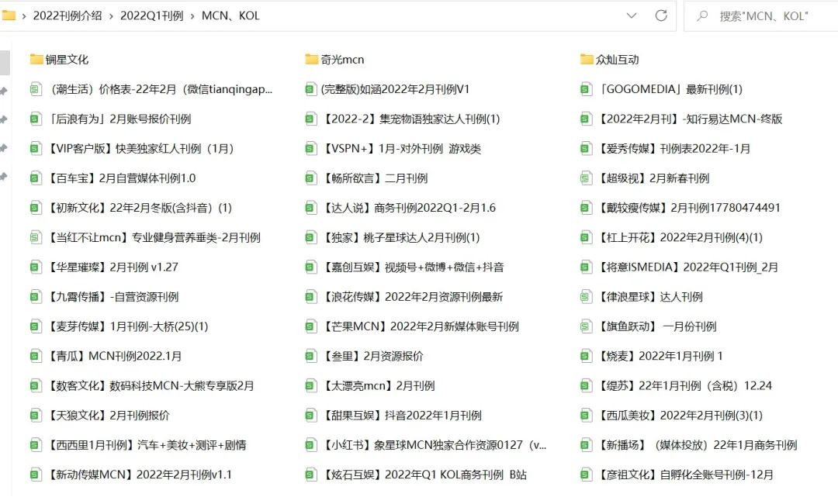Image resolution: width=838 pixels, height=504 pixels.
Task: Click the file icon beside 【超级视】2月新春刊例
Action: coord(587,178)
